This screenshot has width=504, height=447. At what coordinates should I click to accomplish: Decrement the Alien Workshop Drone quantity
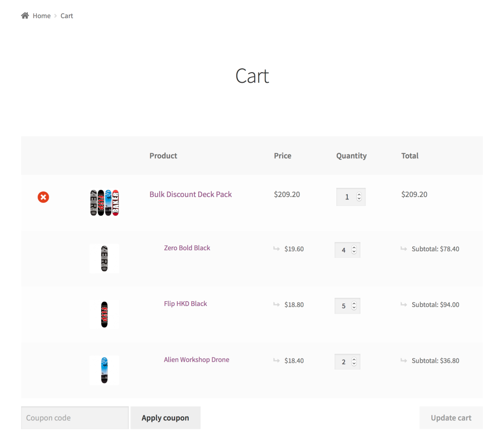coord(354,364)
